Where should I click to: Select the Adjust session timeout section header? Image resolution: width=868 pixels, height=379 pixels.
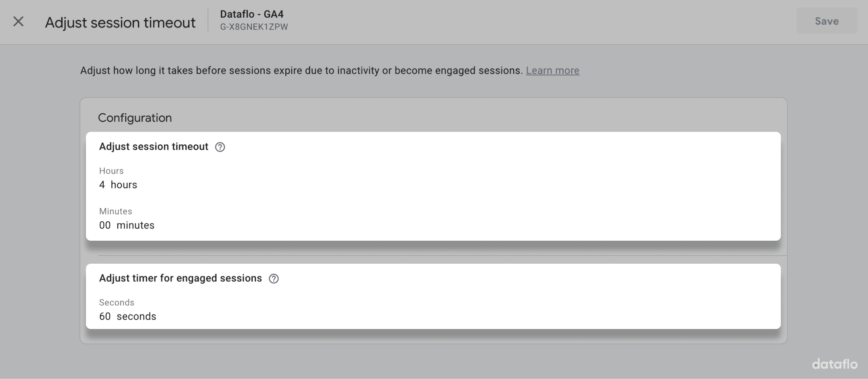[x=154, y=146]
